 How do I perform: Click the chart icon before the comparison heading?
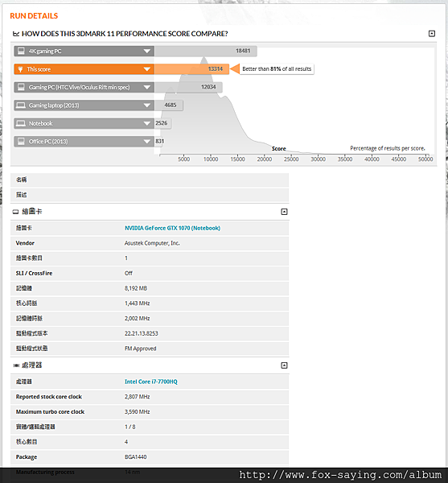coord(16,34)
